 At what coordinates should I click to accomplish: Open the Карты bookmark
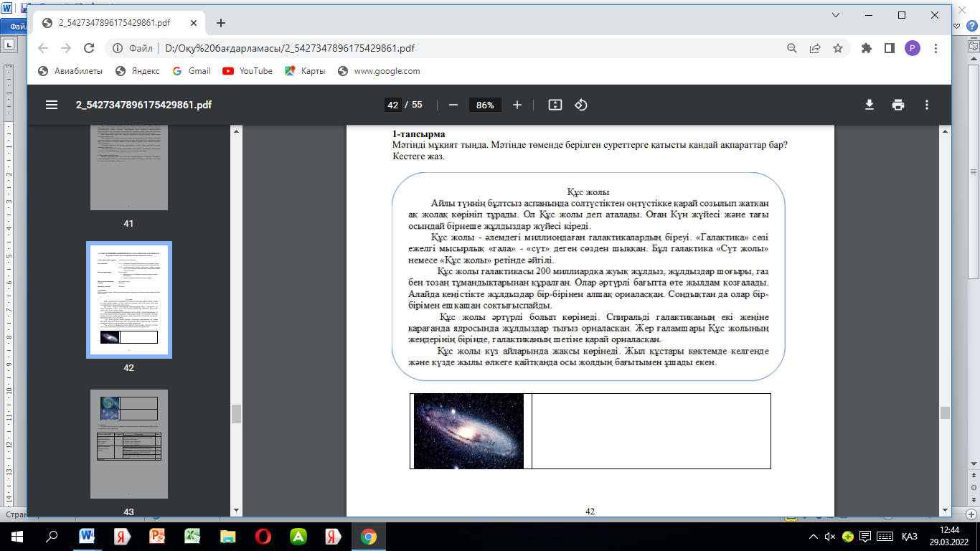click(x=305, y=71)
